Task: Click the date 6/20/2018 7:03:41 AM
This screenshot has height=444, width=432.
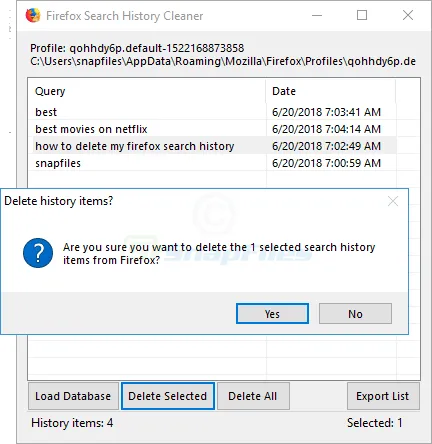Action: coord(326,112)
